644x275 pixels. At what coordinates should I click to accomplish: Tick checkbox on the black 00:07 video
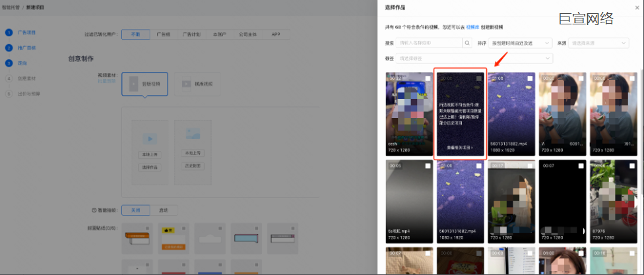tap(581, 166)
